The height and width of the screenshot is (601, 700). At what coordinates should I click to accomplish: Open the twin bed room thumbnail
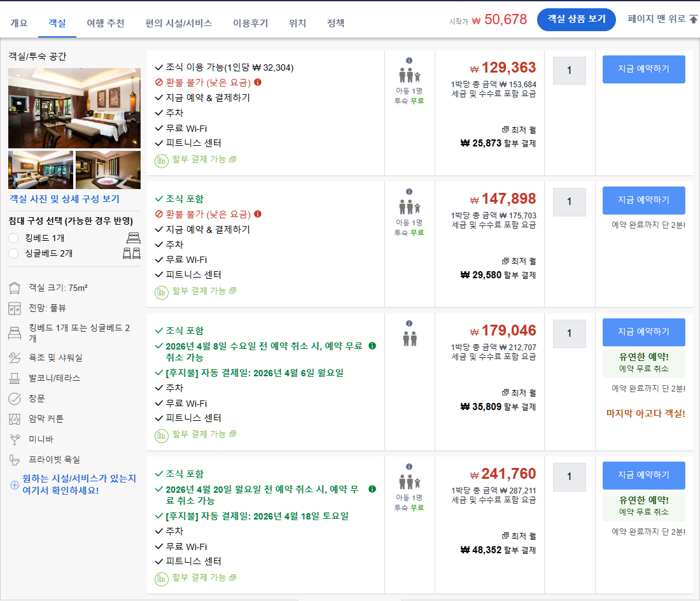pyautogui.click(x=41, y=170)
